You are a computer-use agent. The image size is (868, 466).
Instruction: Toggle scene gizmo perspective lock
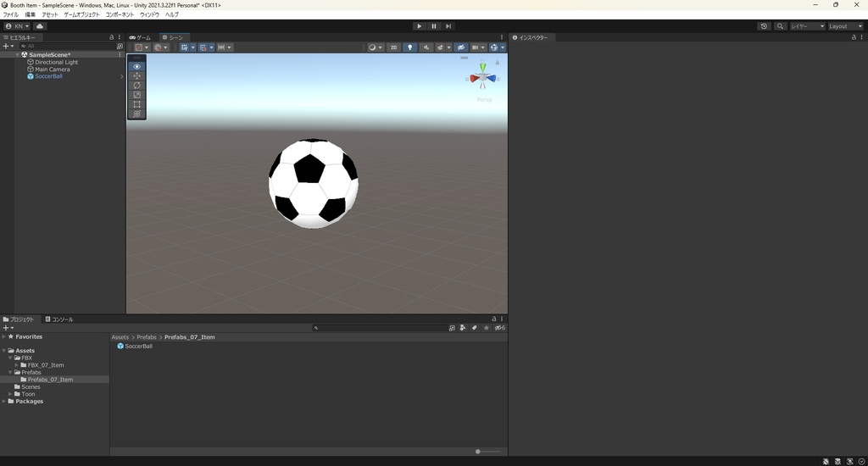point(497,63)
